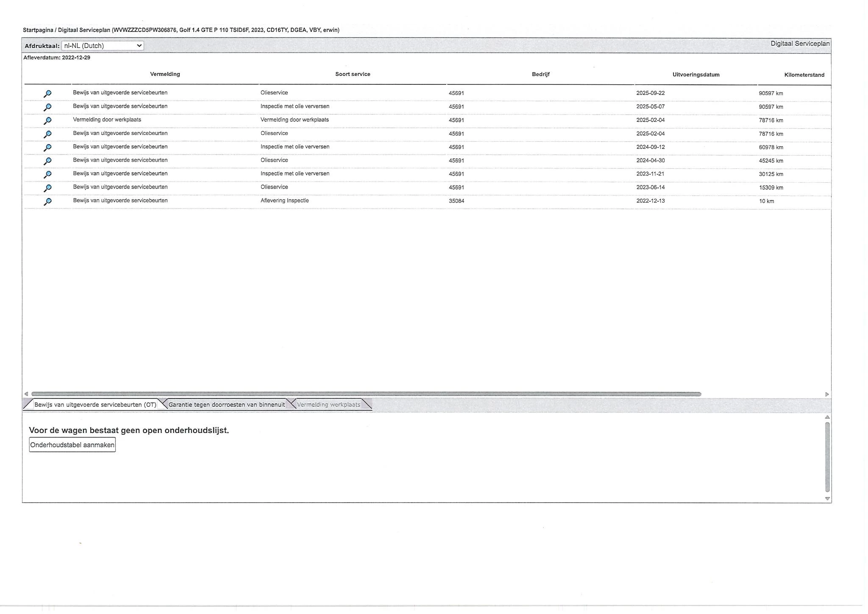Click horizontal scrollbar left arrow

point(26,394)
